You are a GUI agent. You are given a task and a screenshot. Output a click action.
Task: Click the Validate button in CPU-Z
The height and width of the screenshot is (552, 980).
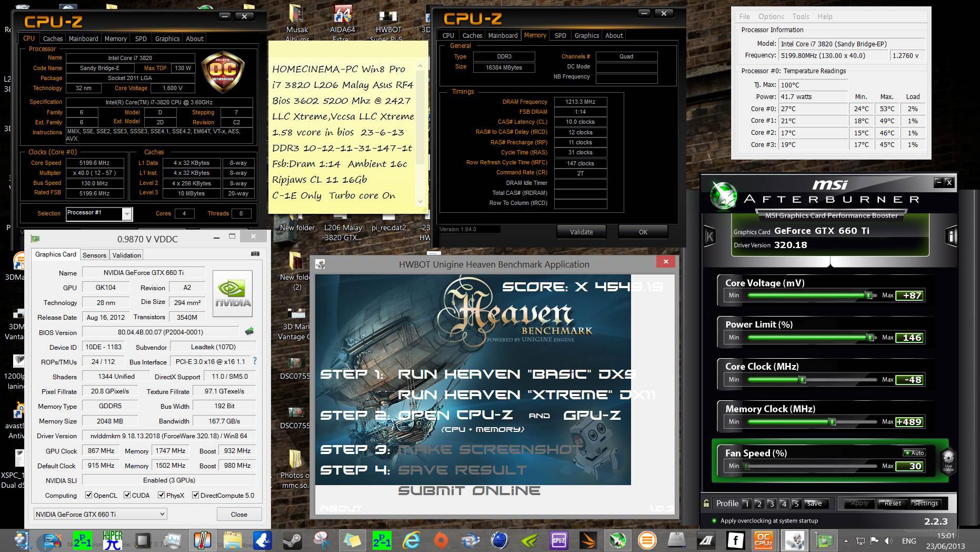point(581,232)
